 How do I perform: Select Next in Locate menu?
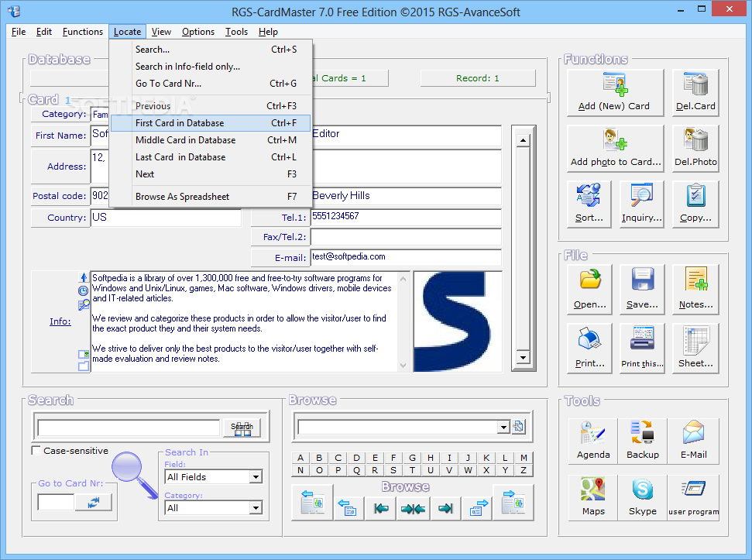click(x=211, y=174)
